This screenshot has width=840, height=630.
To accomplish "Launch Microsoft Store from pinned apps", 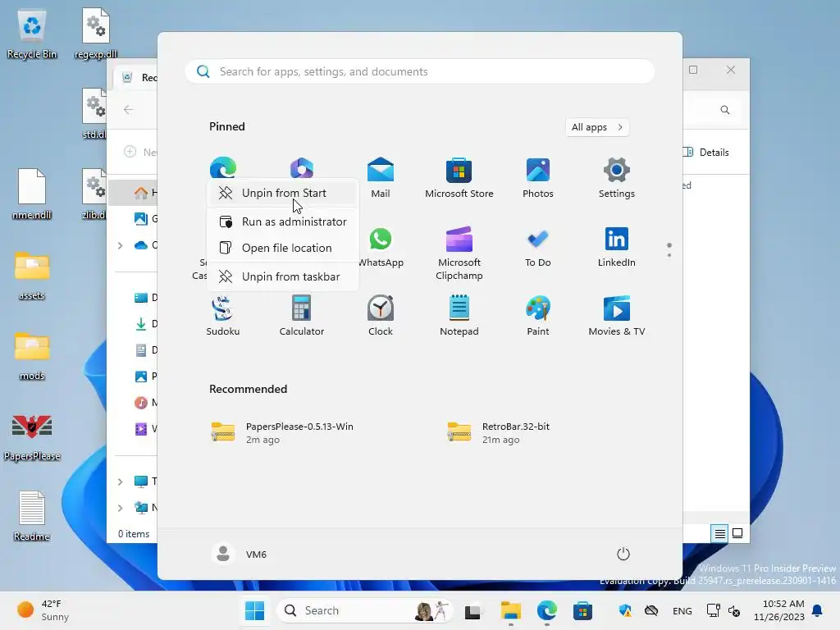I will coord(459,178).
